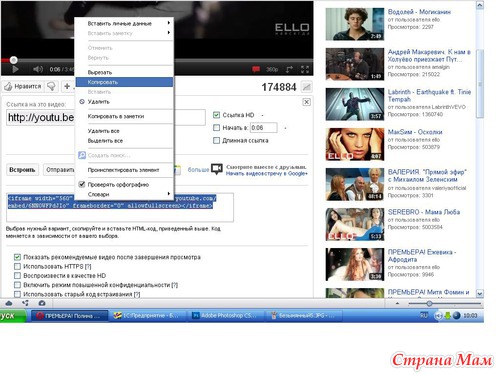Open the 360p quality selector
500x375 pixels.
pyautogui.click(x=272, y=69)
